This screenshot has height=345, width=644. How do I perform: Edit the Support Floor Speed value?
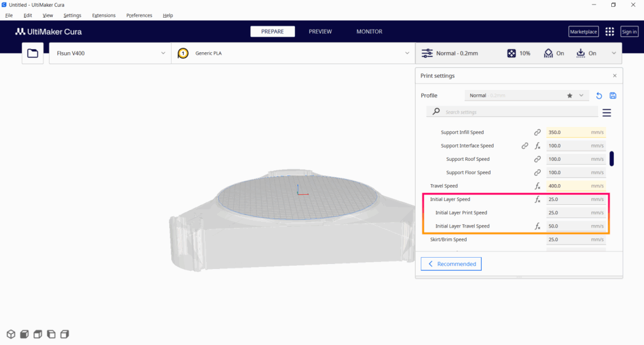click(576, 173)
